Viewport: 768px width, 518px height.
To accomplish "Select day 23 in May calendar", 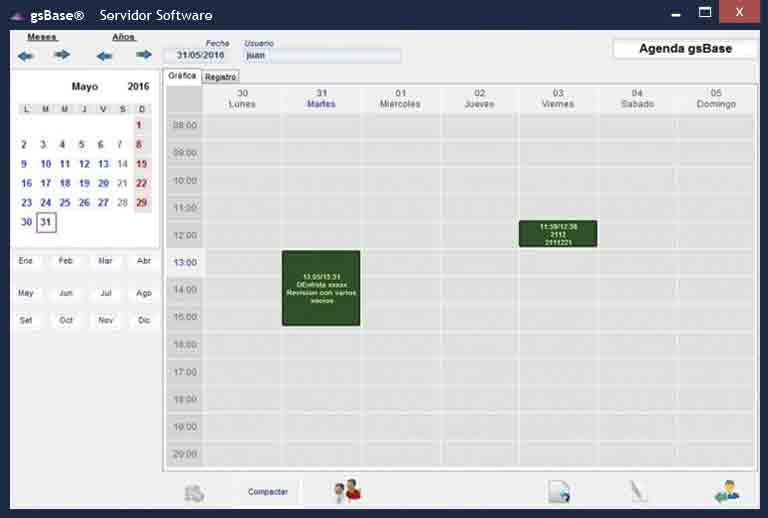I will (x=26, y=203).
